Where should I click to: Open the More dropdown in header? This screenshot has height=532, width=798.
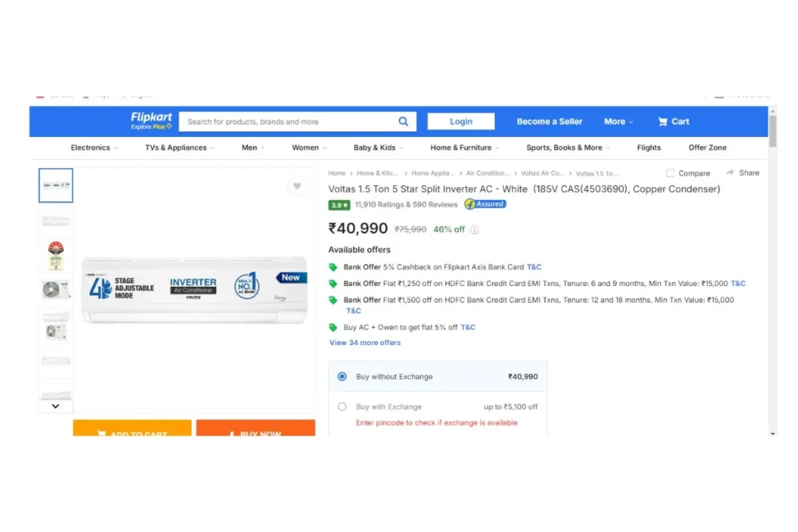(618, 122)
